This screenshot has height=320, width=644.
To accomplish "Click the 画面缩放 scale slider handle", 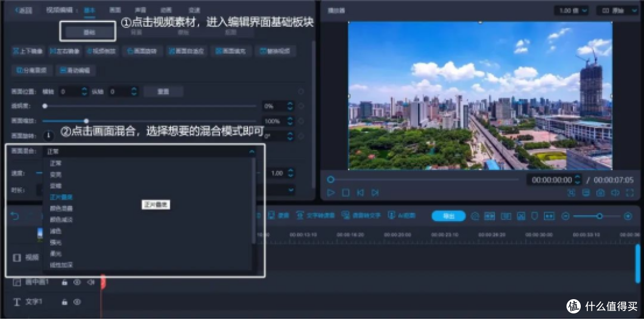I will tap(86, 121).
